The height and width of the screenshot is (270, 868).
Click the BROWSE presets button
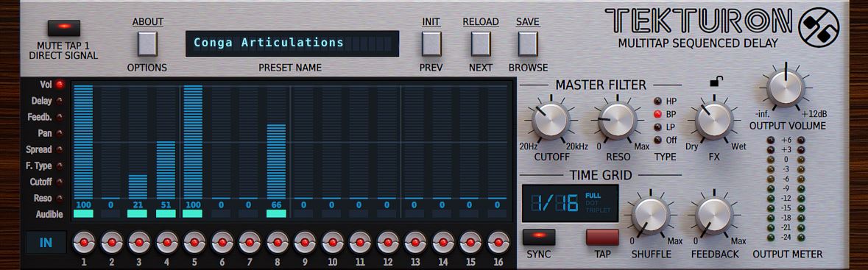[x=528, y=43]
